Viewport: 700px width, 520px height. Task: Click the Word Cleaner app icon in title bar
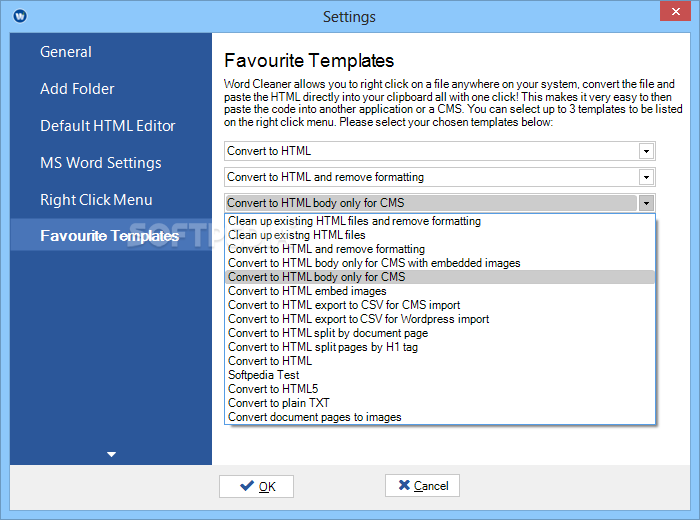pos(20,16)
